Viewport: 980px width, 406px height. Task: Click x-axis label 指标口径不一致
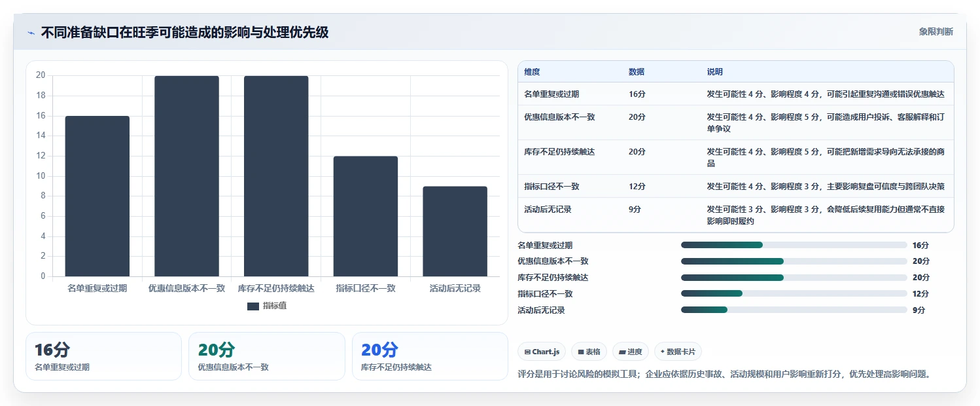coord(366,288)
